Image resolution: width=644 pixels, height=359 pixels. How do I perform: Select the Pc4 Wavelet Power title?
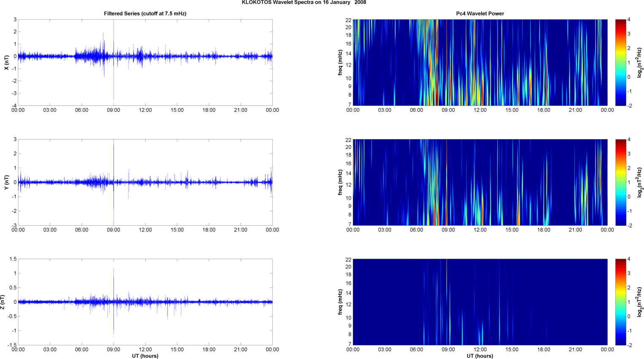coord(480,13)
